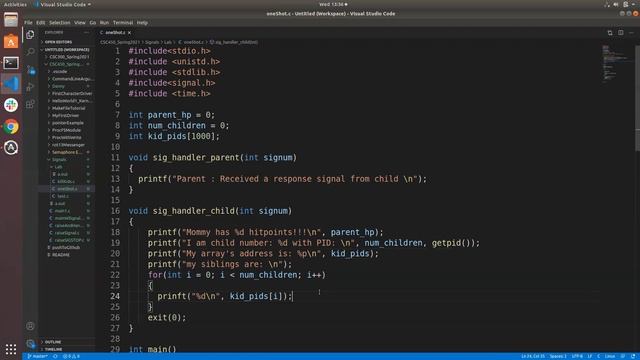Open the Source Control view
This screenshot has width=640, height=360.
point(30,69)
